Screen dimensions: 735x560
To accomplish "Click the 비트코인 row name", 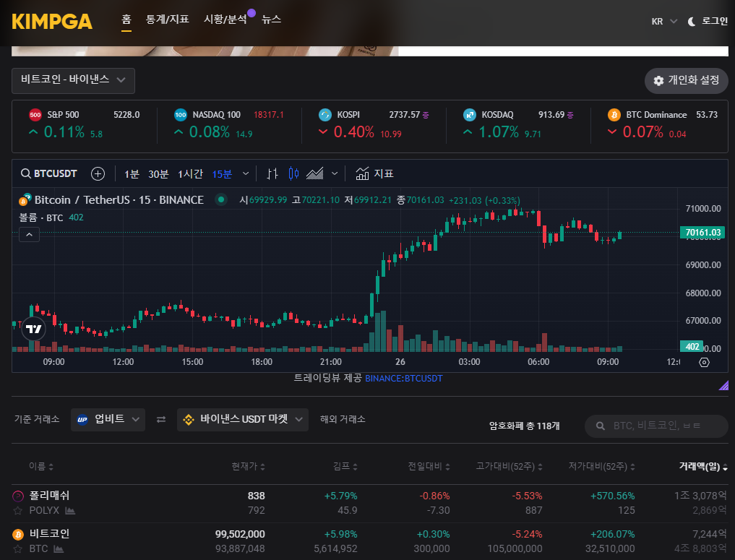I will (x=49, y=534).
